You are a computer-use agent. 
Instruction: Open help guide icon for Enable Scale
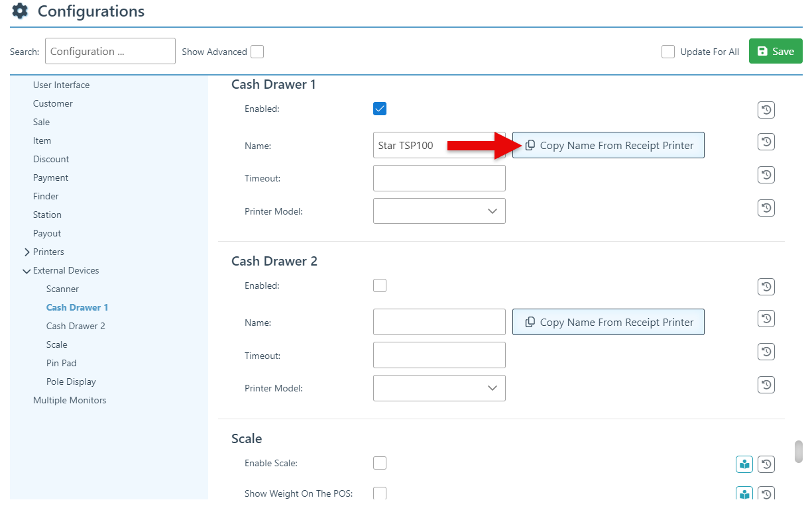[x=744, y=464]
